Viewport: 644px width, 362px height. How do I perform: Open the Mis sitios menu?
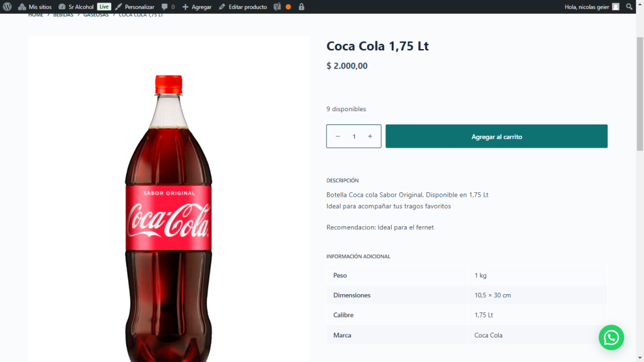pyautogui.click(x=35, y=7)
